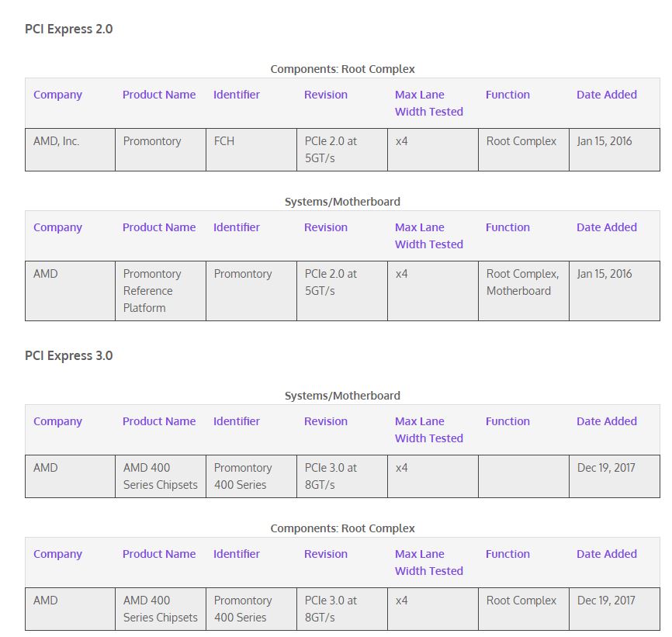
Task: Click 'PCIe 3.0 at 8GT/s' in PCIe 3.0 Systems/Motherboard table
Action: (331, 476)
